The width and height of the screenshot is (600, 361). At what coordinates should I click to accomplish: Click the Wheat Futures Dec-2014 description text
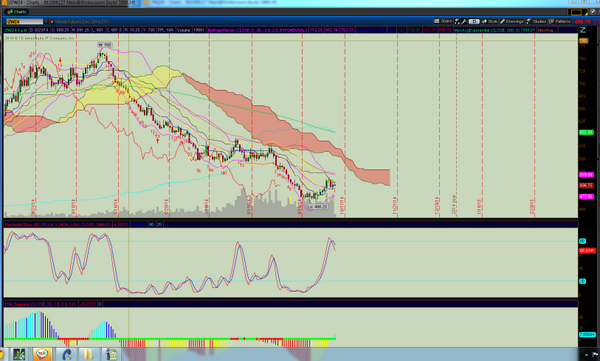point(82,22)
